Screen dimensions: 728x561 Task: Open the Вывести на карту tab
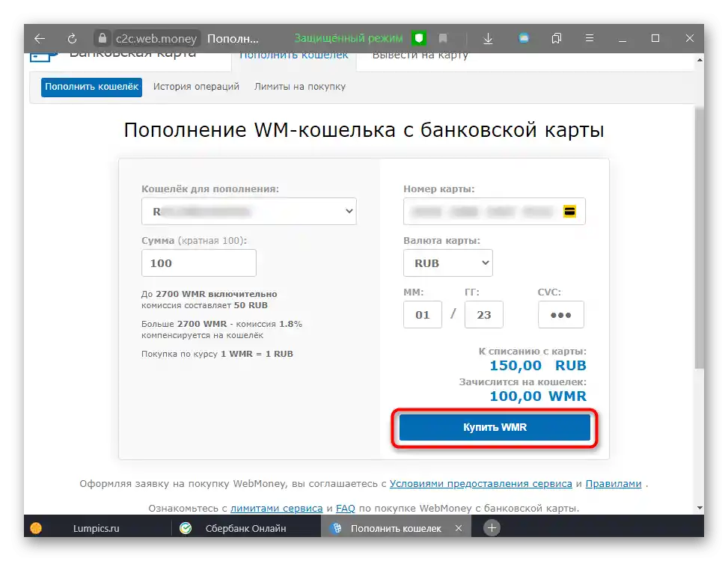[x=420, y=55]
